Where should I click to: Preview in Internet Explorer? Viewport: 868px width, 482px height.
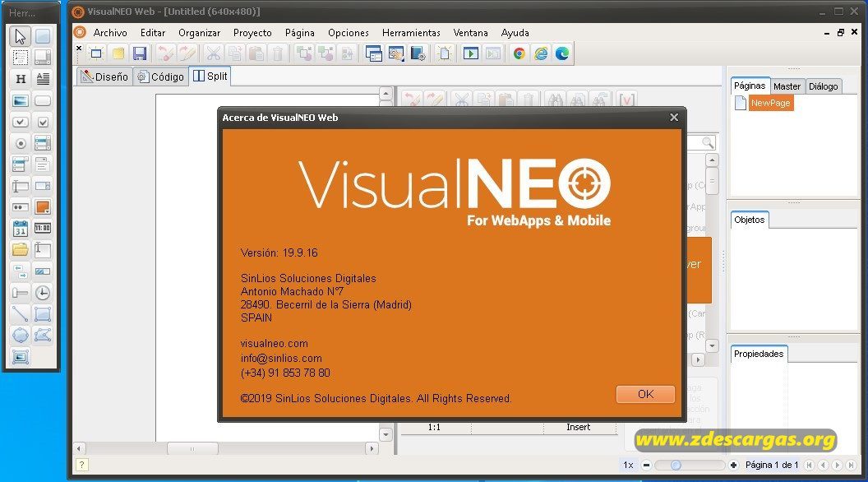pyautogui.click(x=541, y=53)
